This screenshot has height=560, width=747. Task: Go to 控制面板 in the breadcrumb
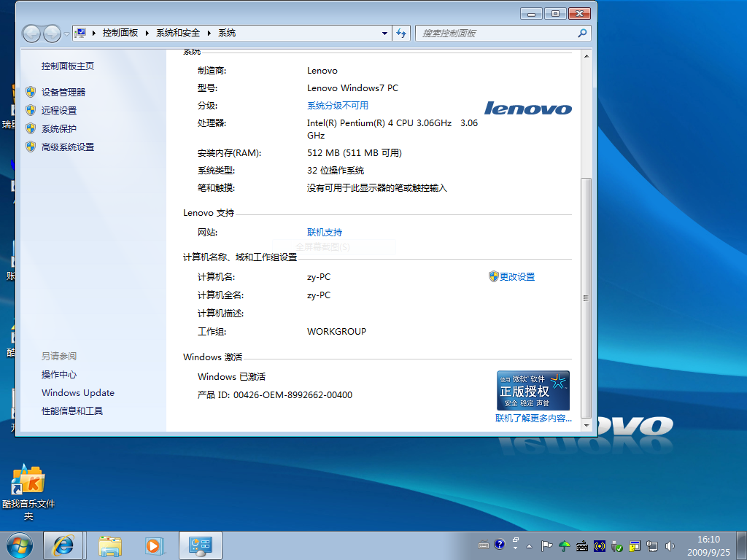[x=120, y=33]
